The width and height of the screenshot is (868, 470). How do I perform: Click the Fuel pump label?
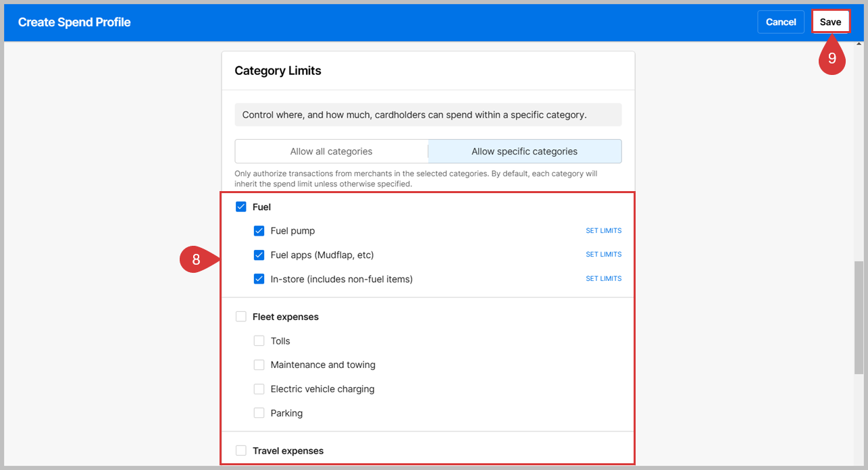(292, 231)
